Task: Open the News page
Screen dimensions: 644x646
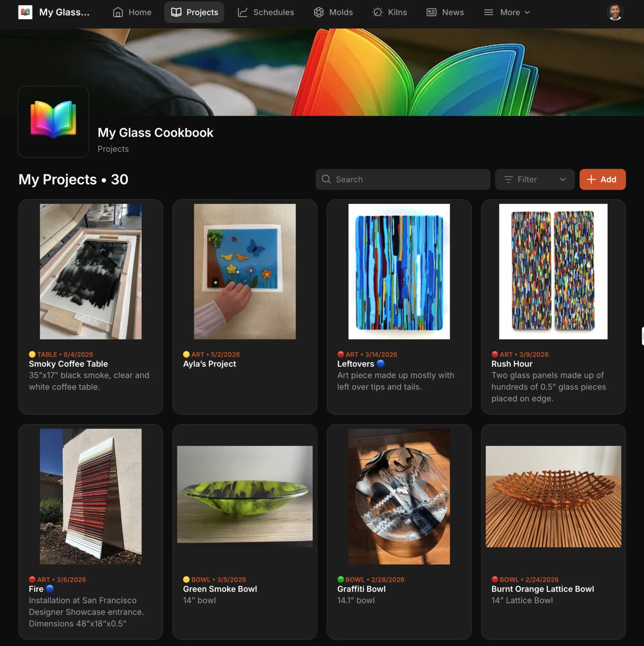Action: point(445,12)
